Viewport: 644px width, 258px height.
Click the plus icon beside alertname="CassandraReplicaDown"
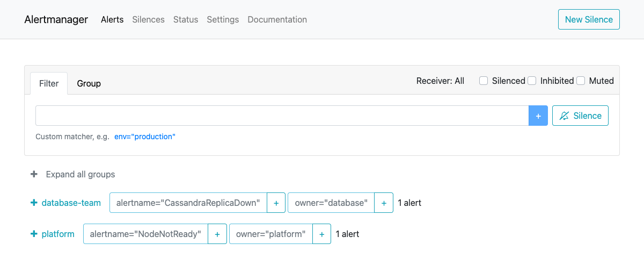[x=276, y=203]
